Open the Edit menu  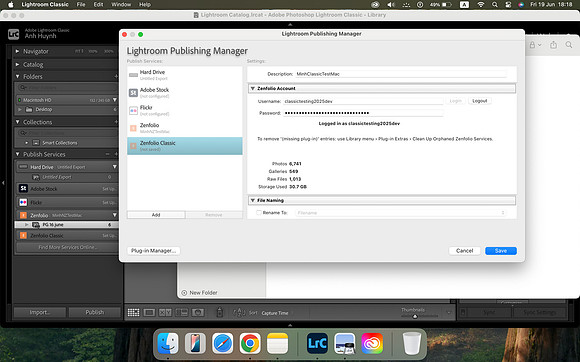pos(98,4)
